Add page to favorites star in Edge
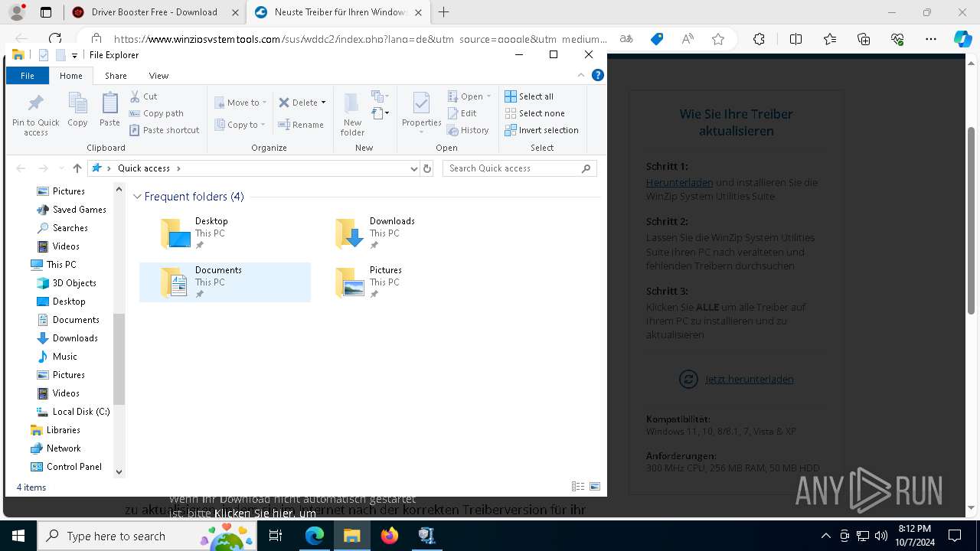 pos(718,39)
